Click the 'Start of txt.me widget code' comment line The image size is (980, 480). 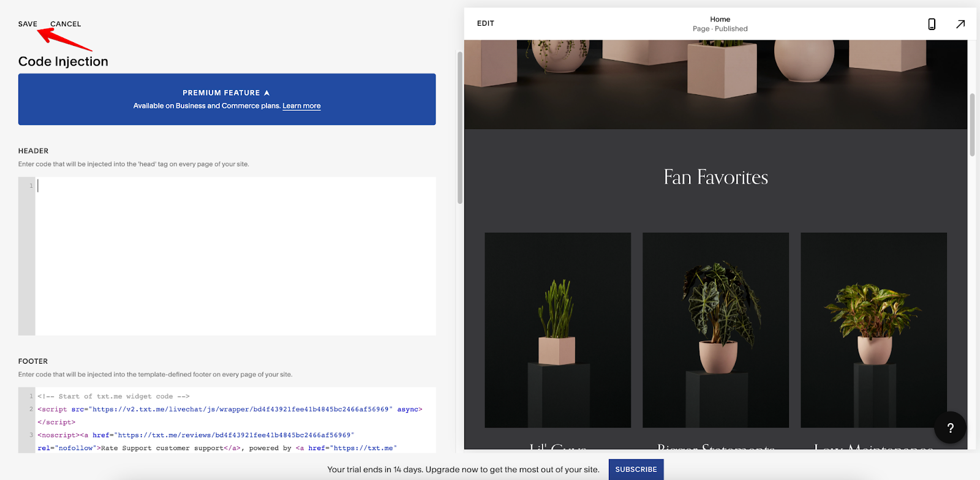click(x=113, y=396)
